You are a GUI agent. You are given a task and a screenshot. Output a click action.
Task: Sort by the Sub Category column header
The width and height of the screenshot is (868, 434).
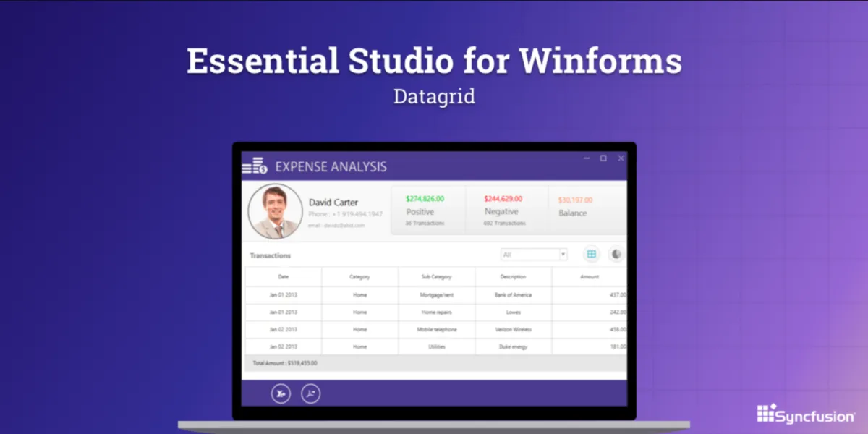coord(437,276)
